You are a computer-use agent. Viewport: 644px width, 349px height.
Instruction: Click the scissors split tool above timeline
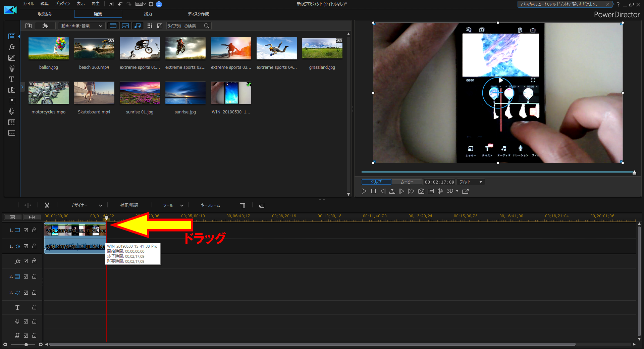47,205
